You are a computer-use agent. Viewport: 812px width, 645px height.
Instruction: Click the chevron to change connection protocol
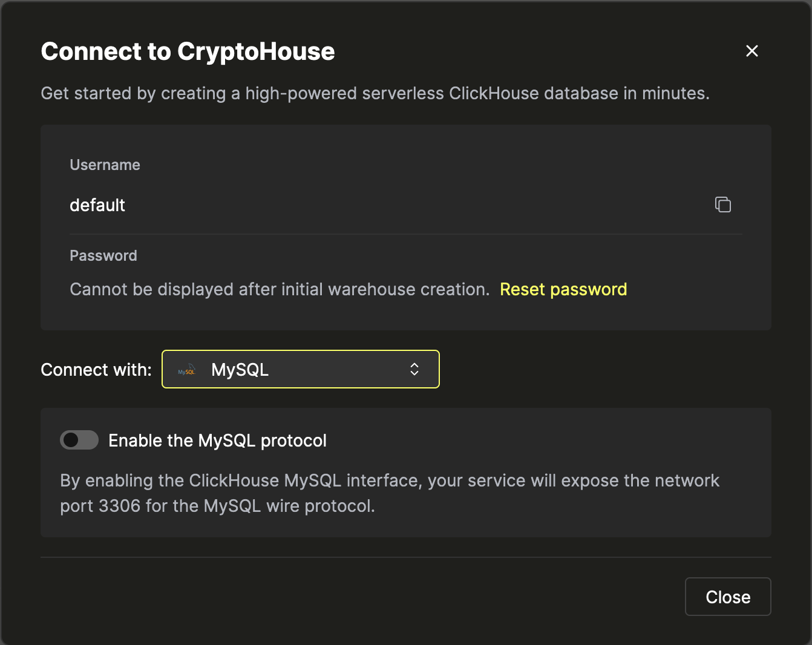[x=414, y=369]
